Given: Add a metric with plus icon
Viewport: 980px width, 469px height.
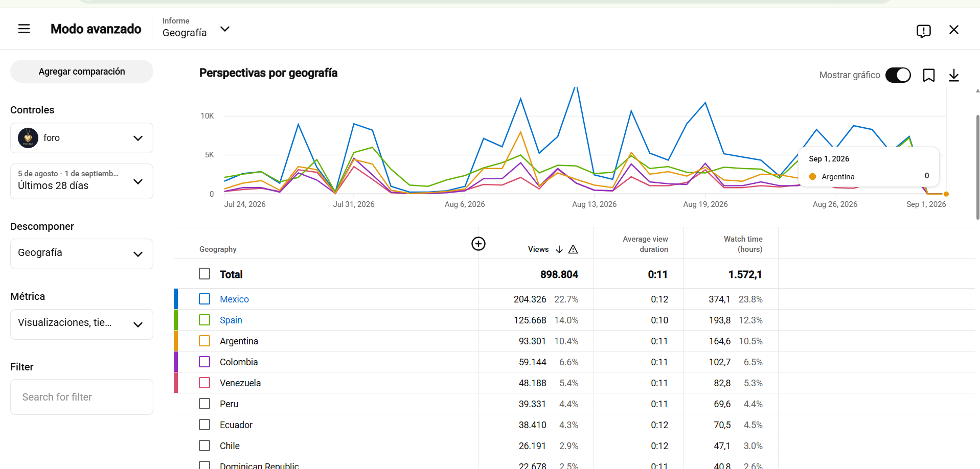Looking at the screenshot, I should [478, 244].
